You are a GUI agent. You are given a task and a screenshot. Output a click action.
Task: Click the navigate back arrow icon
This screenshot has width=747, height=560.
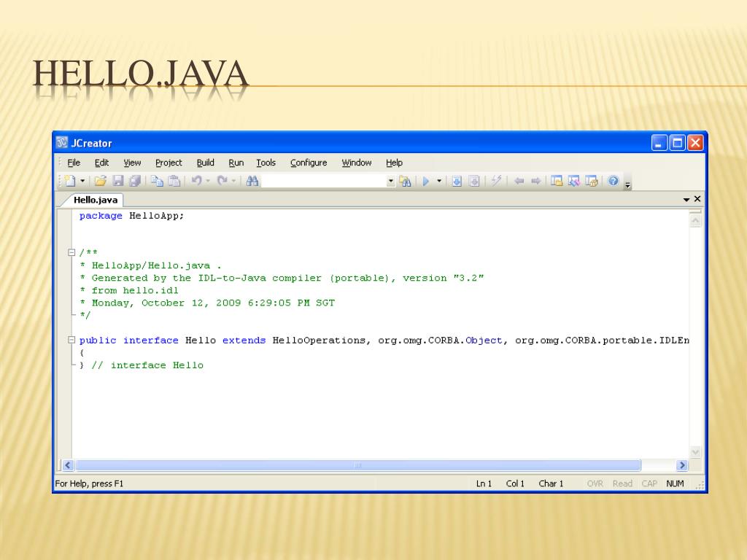(x=519, y=181)
